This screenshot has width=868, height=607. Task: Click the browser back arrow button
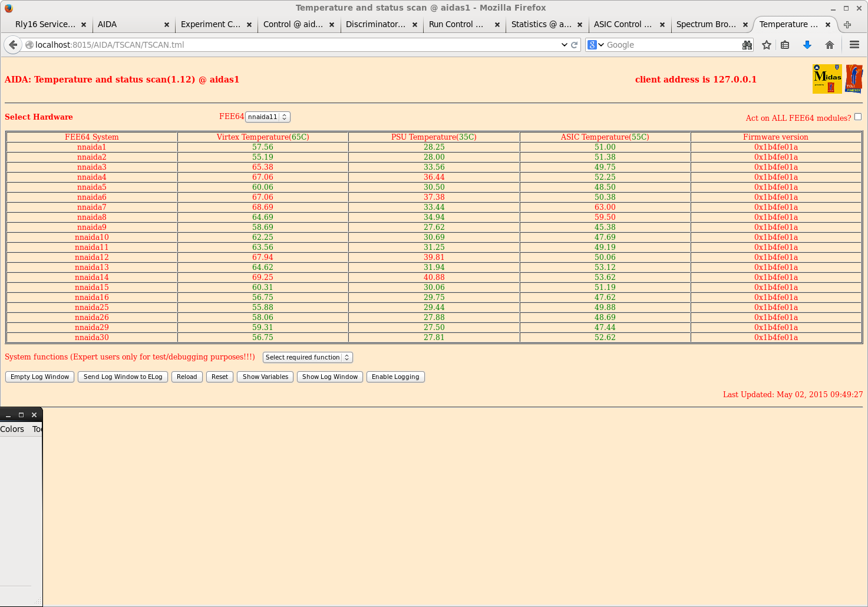[x=13, y=45]
